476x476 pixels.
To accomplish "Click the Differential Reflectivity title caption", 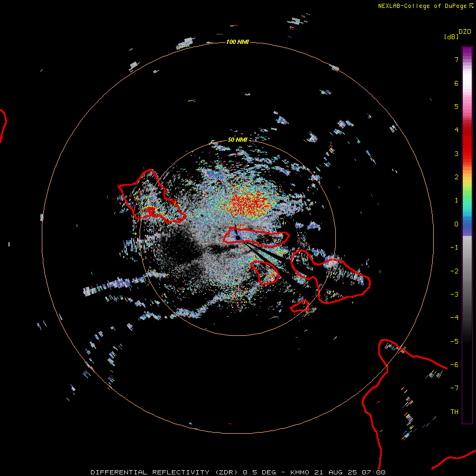I will pyautogui.click(x=238, y=472).
